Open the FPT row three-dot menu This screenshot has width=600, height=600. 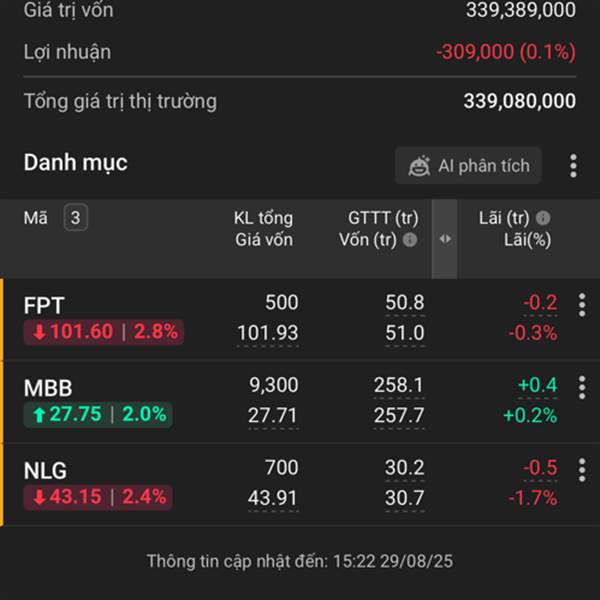point(582,305)
